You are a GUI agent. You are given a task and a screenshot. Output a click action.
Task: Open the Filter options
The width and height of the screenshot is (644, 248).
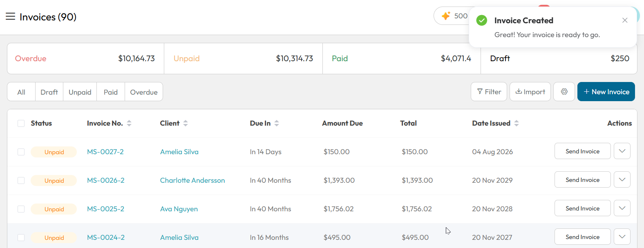pyautogui.click(x=489, y=92)
